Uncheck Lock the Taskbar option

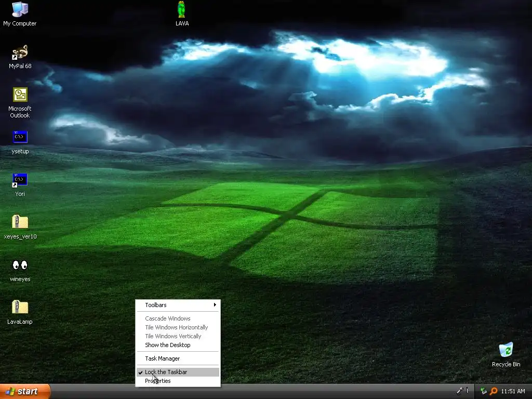[178, 372]
